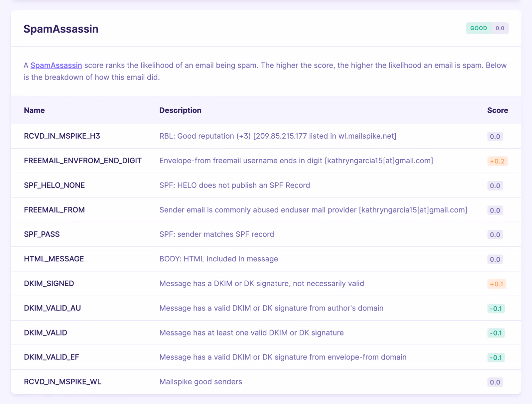Select the RCVD_IN_MSPIKE_H3 rule name
Screen dimensions: 532x404
point(62,136)
